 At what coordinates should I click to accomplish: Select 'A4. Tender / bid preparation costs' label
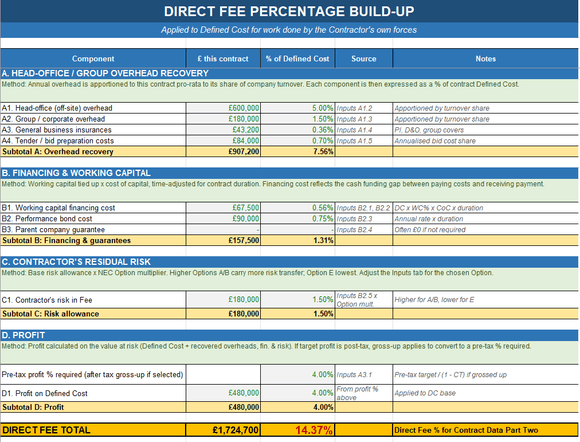tap(93, 141)
